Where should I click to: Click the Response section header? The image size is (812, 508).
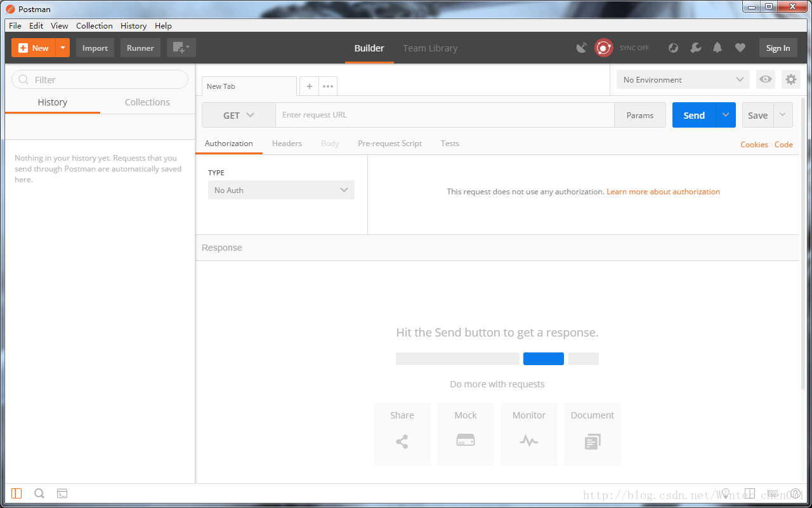497,248
